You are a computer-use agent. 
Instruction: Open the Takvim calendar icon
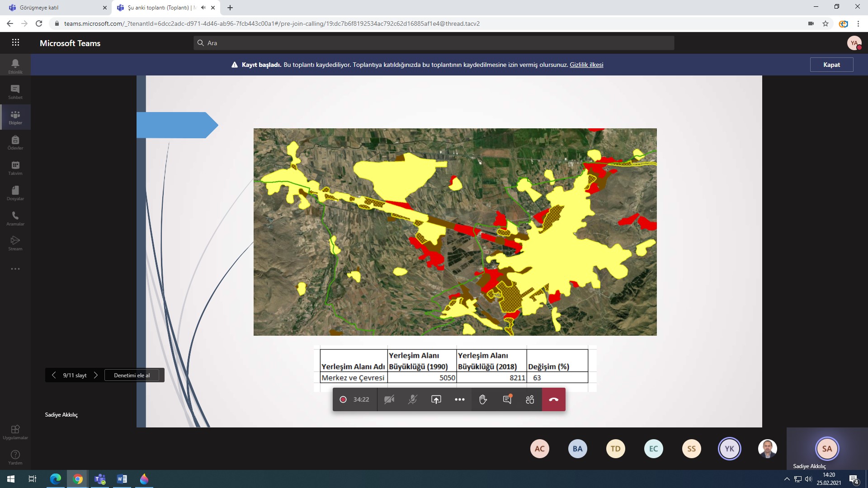coord(15,168)
